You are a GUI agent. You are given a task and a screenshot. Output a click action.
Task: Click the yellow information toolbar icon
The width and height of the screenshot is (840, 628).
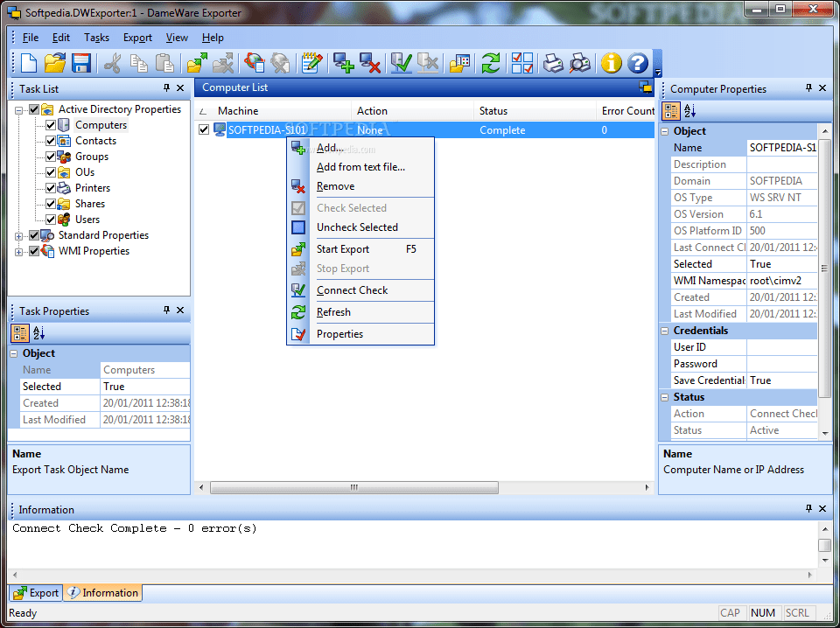point(611,63)
